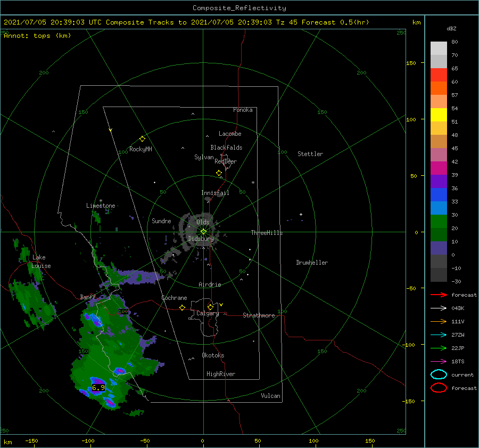This screenshot has height=448, width=479.
Task: Click the RedDeer city label
Action: point(226,161)
